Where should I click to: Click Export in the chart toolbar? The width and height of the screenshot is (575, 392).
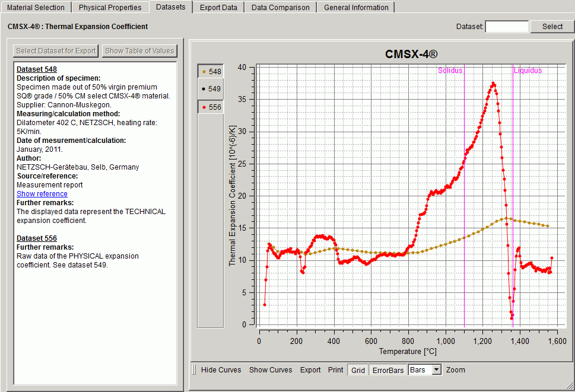(x=310, y=370)
